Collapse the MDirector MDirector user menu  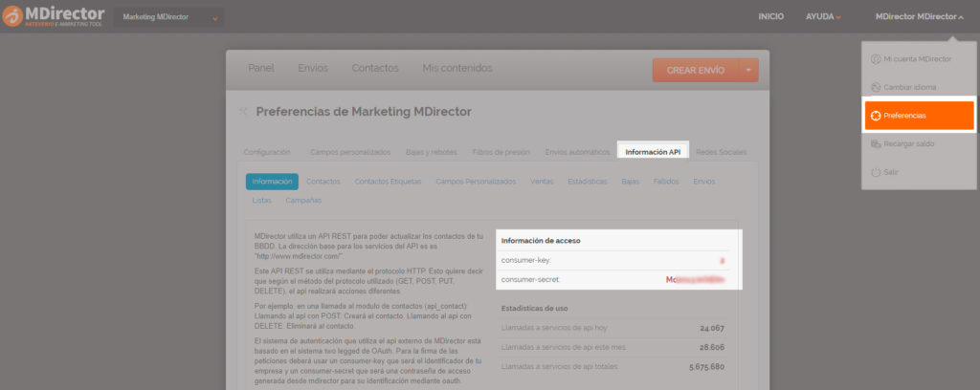(920, 17)
